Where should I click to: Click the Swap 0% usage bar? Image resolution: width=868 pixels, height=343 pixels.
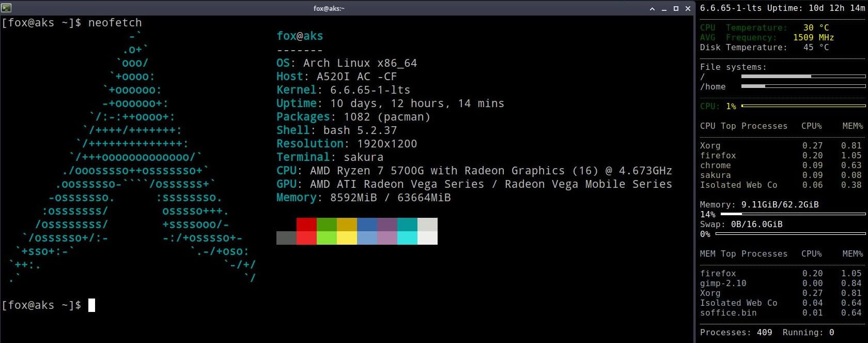[x=791, y=234]
